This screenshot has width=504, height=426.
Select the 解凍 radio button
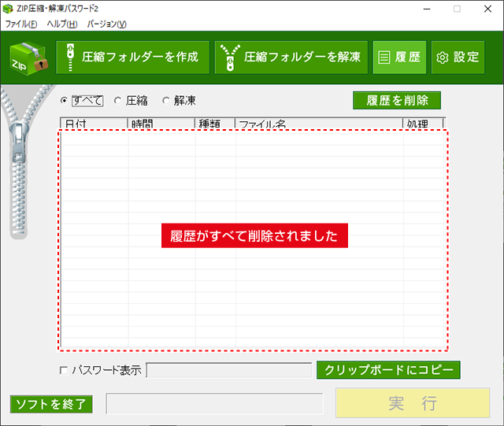(166, 101)
